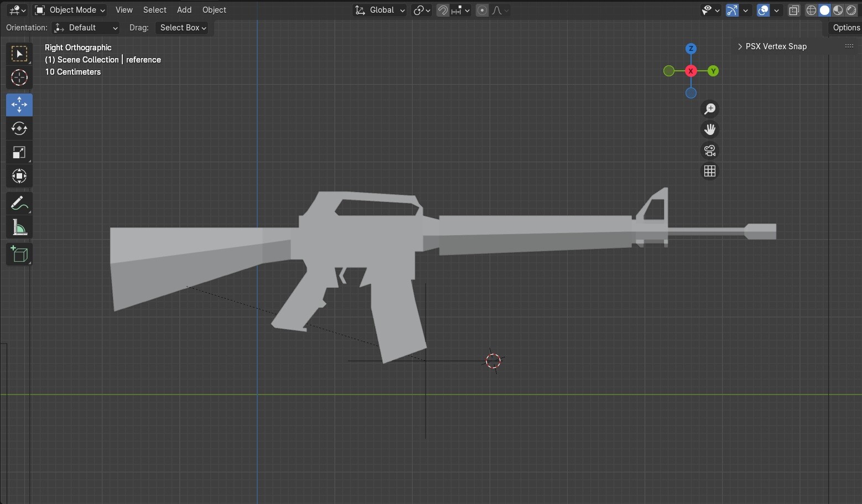The height and width of the screenshot is (504, 862).
Task: Open the Select Box drag mode selector
Action: click(x=183, y=28)
